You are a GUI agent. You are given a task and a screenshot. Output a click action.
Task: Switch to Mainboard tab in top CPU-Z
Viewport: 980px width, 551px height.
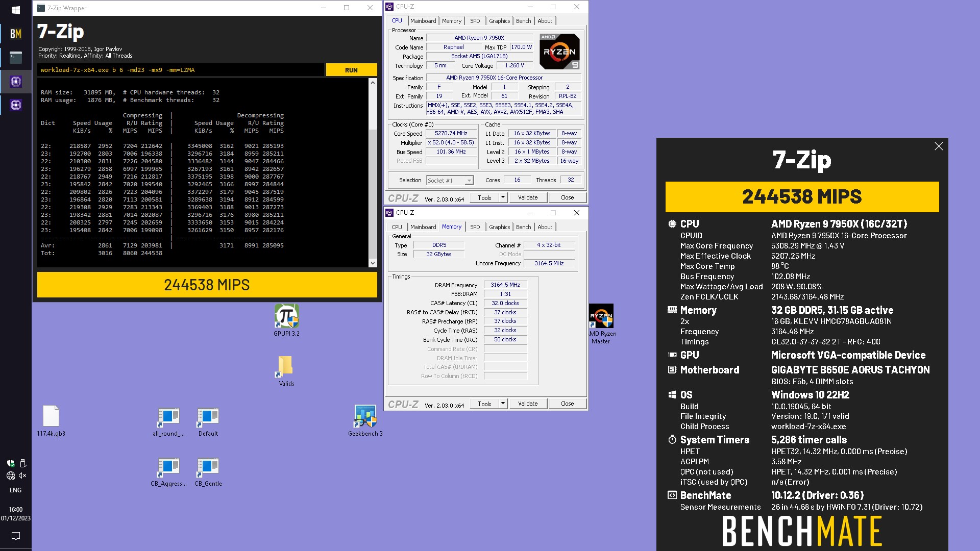(x=423, y=21)
